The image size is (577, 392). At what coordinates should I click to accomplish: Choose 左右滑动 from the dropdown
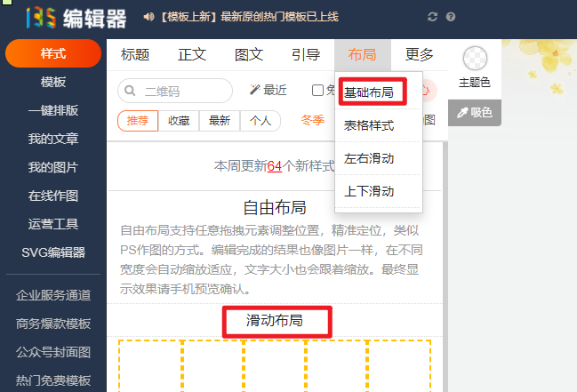click(369, 158)
